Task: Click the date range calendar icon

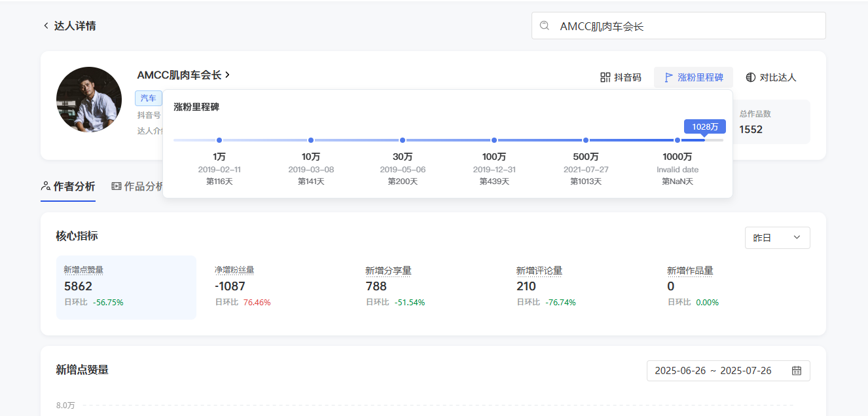Action: point(797,371)
